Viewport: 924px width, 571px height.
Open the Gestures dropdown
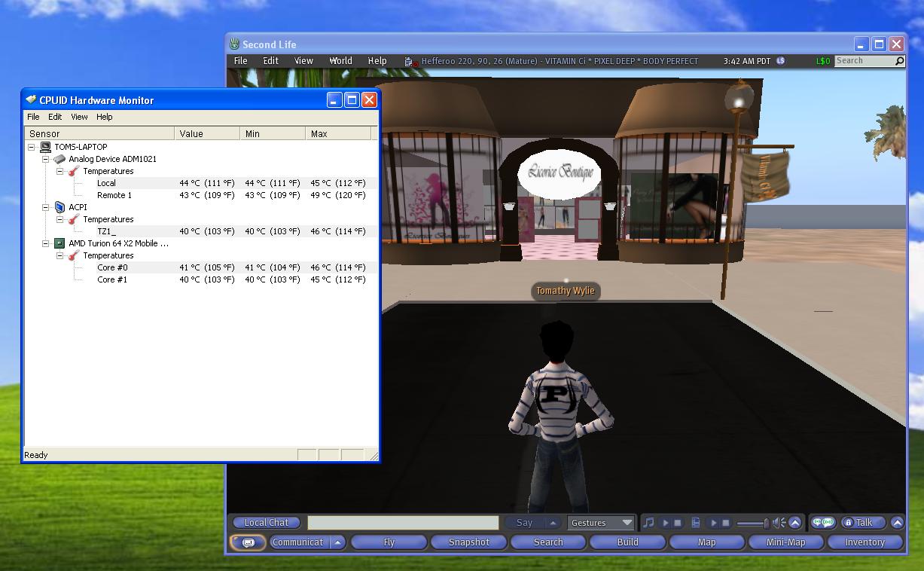[x=601, y=523]
